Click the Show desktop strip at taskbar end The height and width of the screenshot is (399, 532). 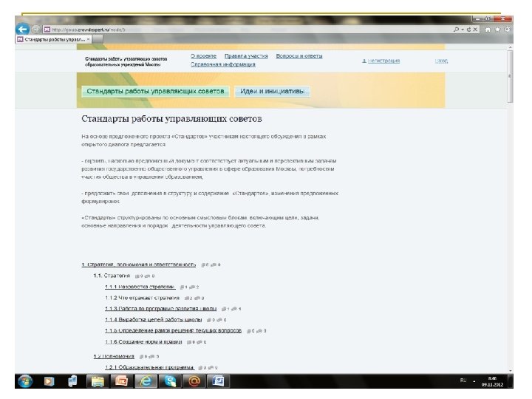click(x=511, y=381)
